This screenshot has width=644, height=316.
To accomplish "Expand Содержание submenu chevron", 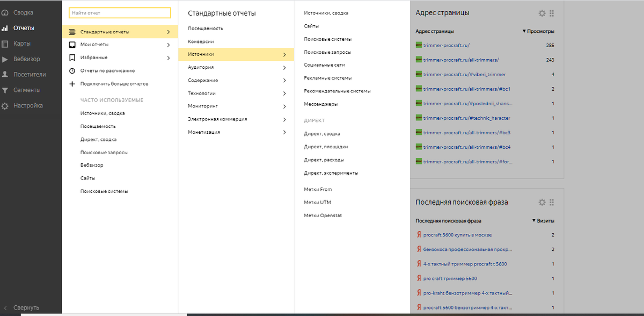I will pyautogui.click(x=284, y=80).
